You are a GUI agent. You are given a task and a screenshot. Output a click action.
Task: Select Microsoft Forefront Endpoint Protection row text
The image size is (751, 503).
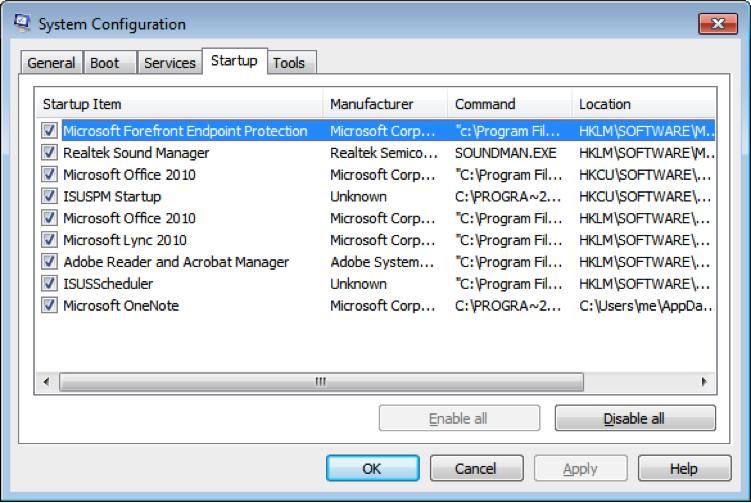[185, 131]
